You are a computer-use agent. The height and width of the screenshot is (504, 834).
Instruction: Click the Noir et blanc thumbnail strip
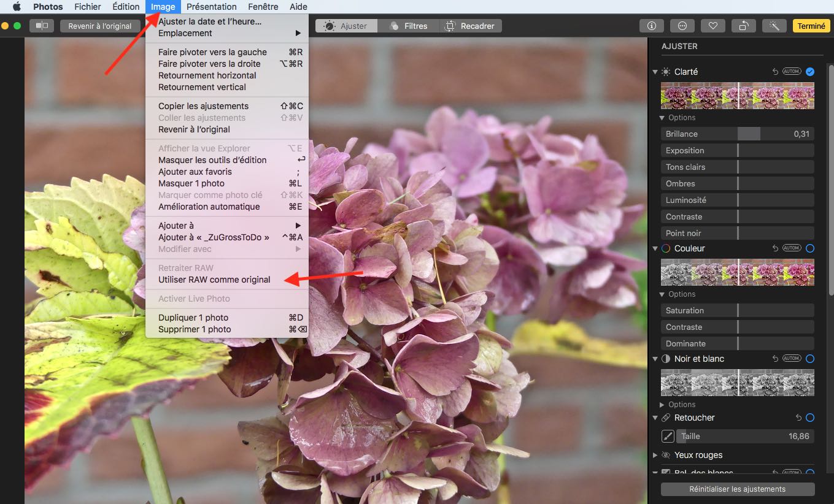pos(738,383)
